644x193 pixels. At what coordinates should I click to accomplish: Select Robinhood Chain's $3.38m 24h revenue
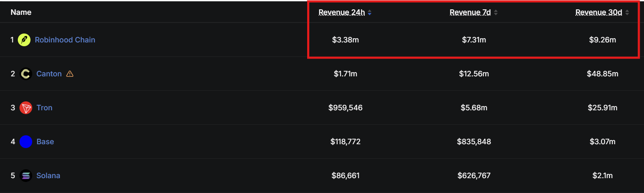(x=345, y=40)
